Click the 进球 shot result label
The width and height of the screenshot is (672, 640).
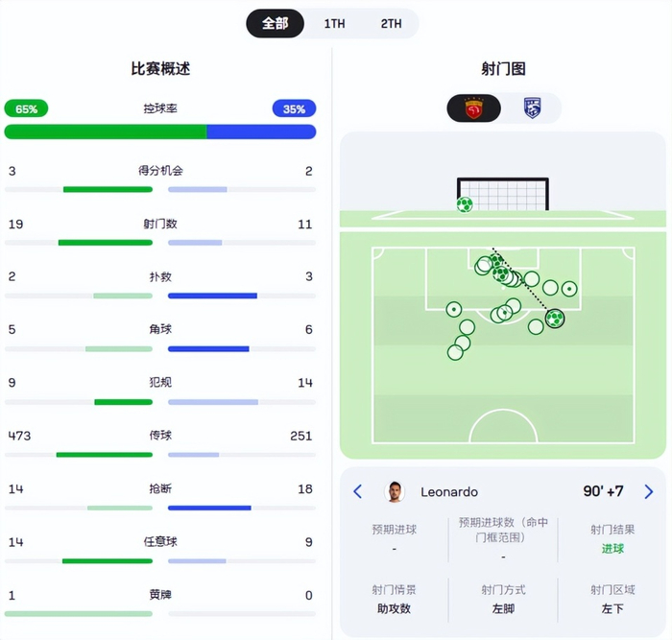click(612, 549)
